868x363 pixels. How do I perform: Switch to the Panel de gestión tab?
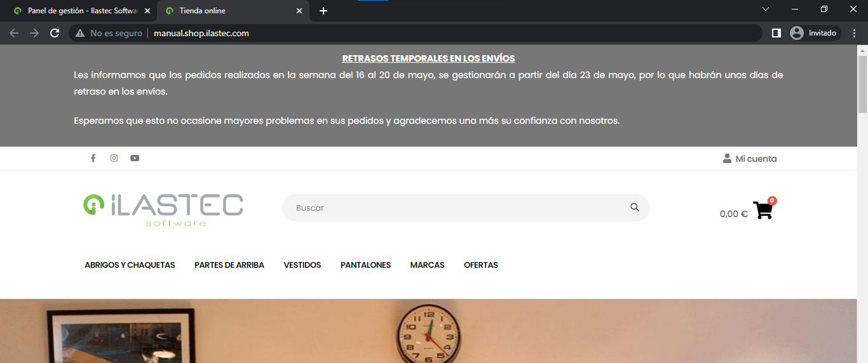click(x=83, y=11)
